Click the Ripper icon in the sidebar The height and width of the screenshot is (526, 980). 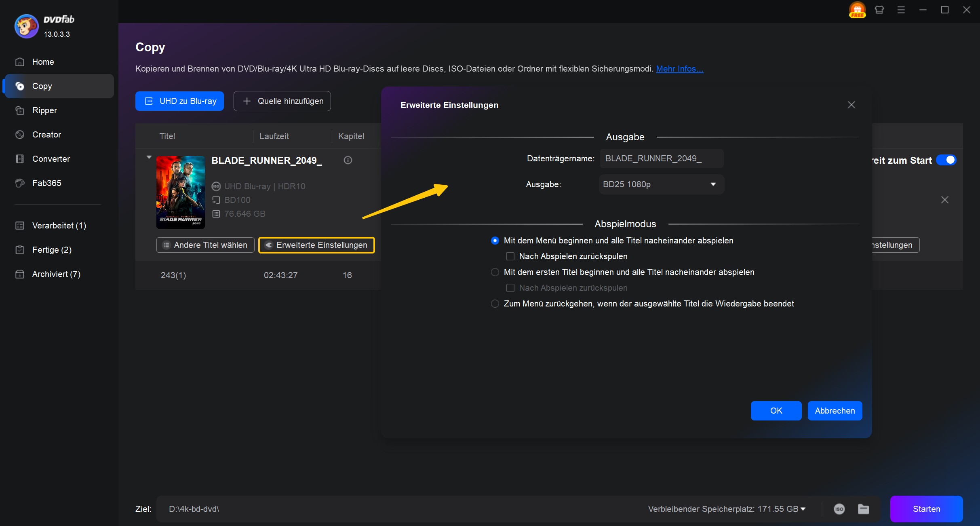click(x=20, y=110)
